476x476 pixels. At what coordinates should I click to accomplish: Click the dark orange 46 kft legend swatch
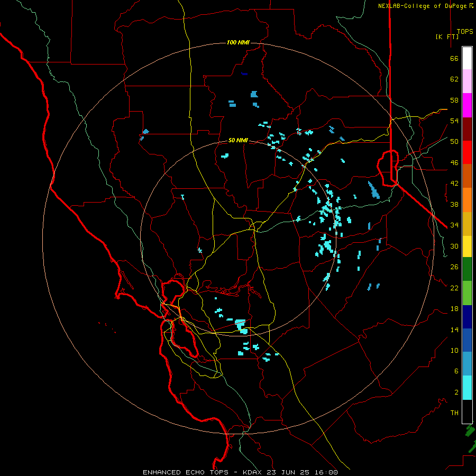coord(467,176)
